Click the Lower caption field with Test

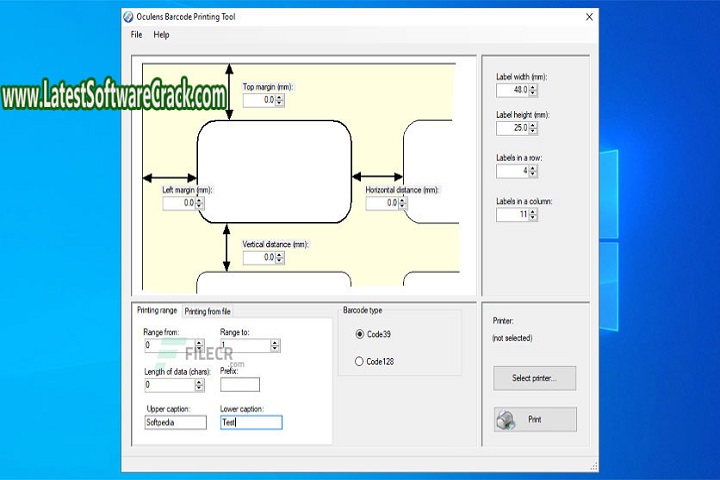coord(251,423)
